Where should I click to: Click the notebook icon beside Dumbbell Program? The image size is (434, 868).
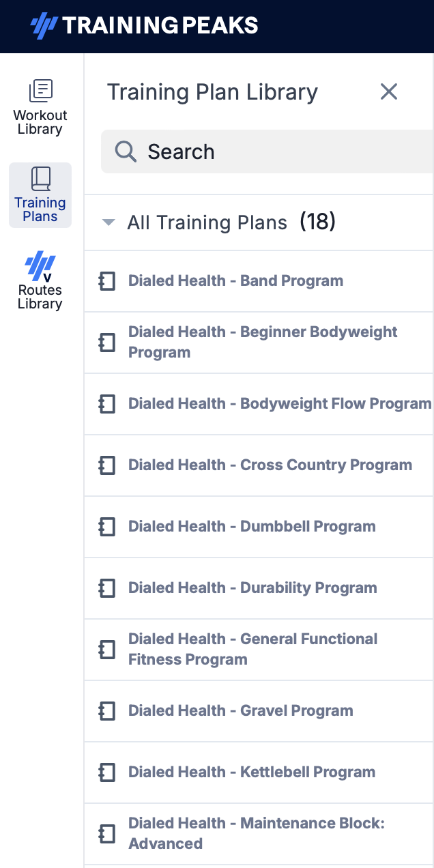coord(107,527)
